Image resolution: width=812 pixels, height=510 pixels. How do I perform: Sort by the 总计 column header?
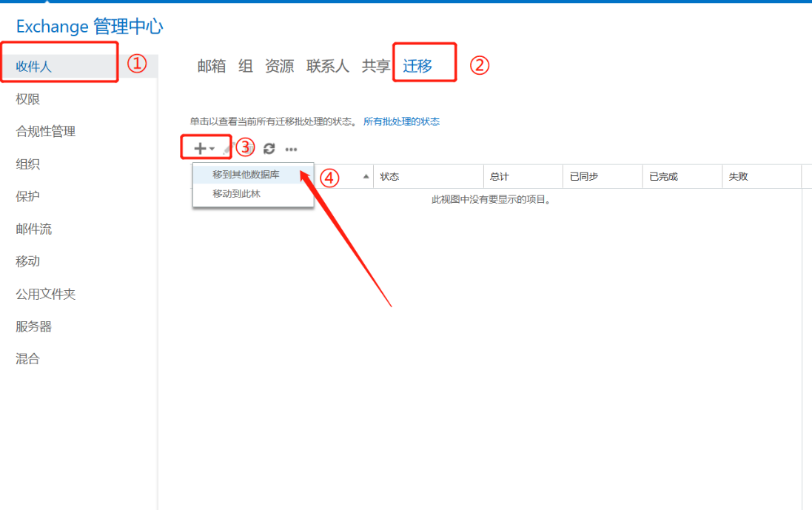click(x=523, y=177)
